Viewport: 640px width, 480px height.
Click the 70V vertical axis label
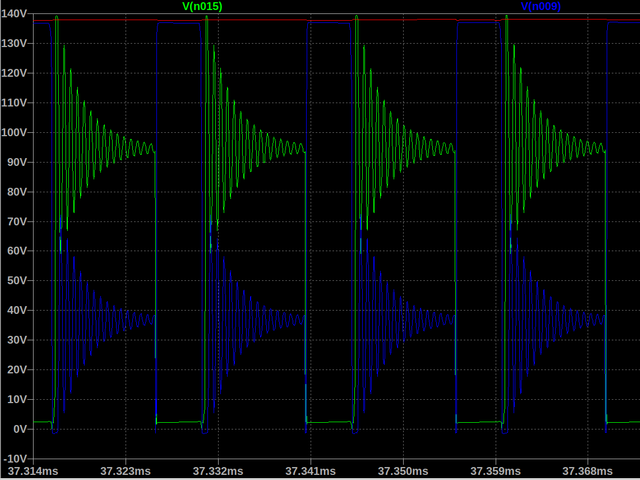tap(17, 221)
